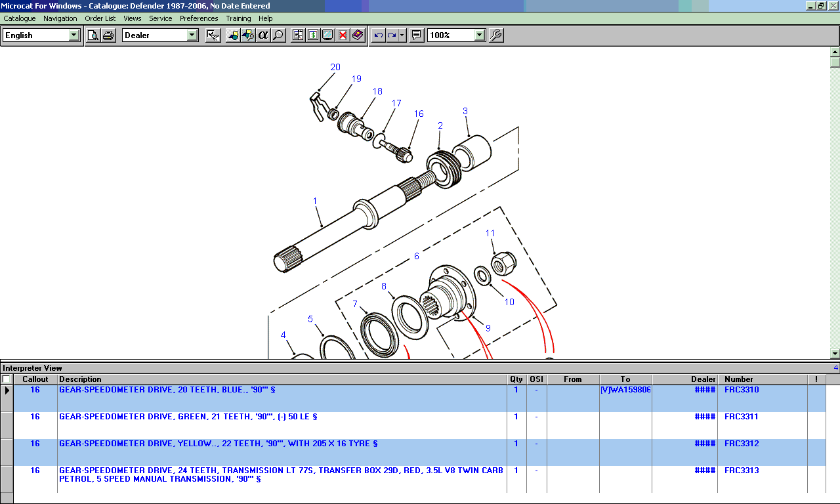Click the checkmark selection tool icon

tap(213, 35)
